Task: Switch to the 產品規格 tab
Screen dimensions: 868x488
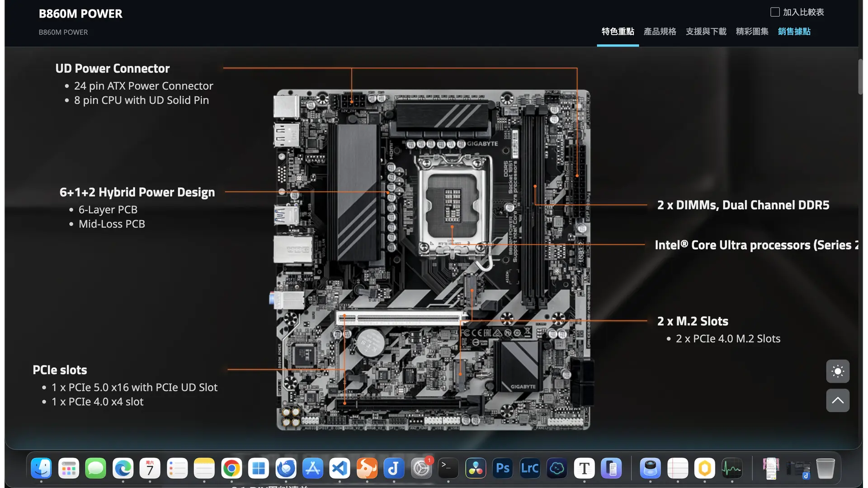Action: click(x=660, y=32)
